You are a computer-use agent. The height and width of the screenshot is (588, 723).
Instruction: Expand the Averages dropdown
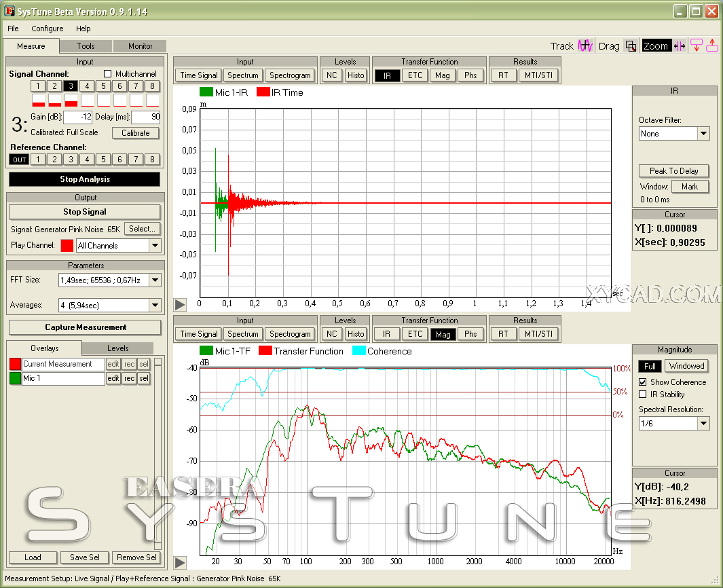coord(155,306)
